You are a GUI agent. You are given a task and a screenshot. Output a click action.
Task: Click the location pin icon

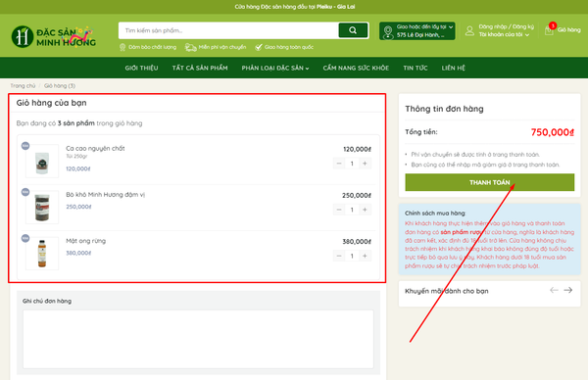coord(388,32)
